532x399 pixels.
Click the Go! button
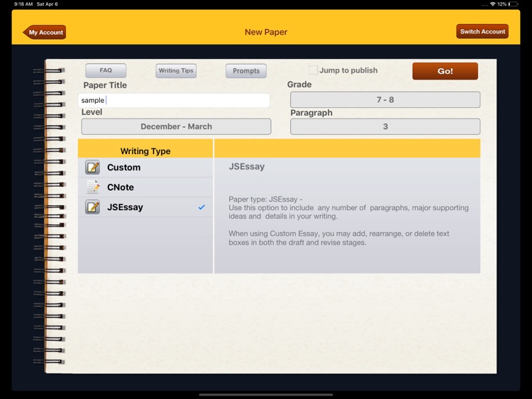(445, 71)
